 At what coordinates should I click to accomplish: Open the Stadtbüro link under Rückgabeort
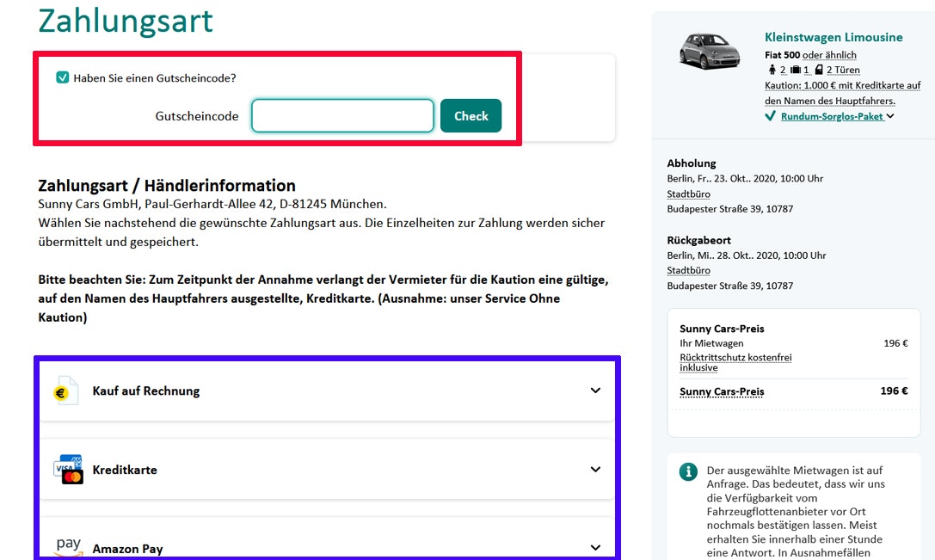click(688, 271)
